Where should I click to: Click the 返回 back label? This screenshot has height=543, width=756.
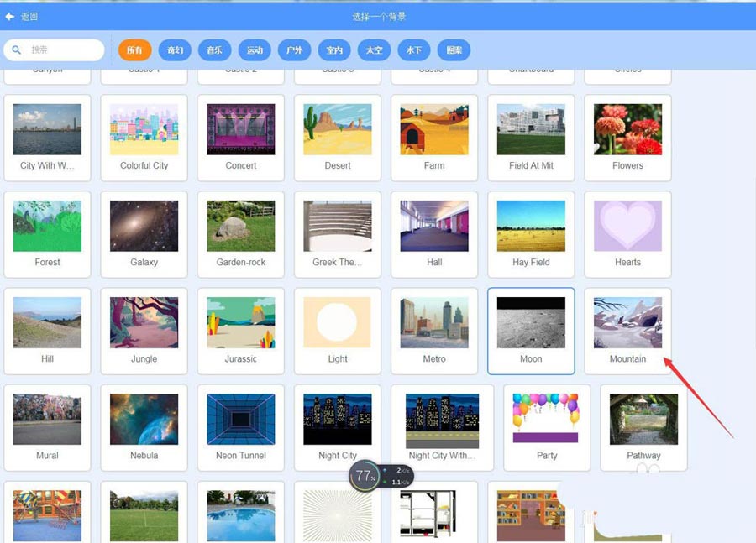coord(29,17)
